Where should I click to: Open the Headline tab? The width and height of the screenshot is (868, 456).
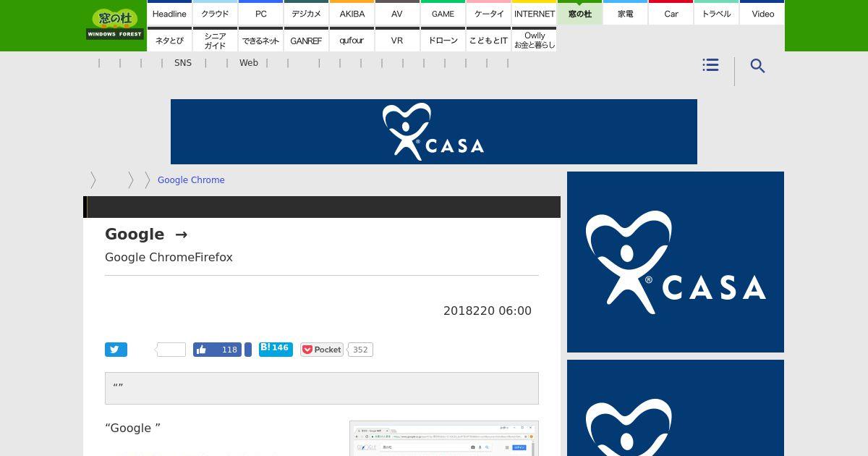[169, 13]
